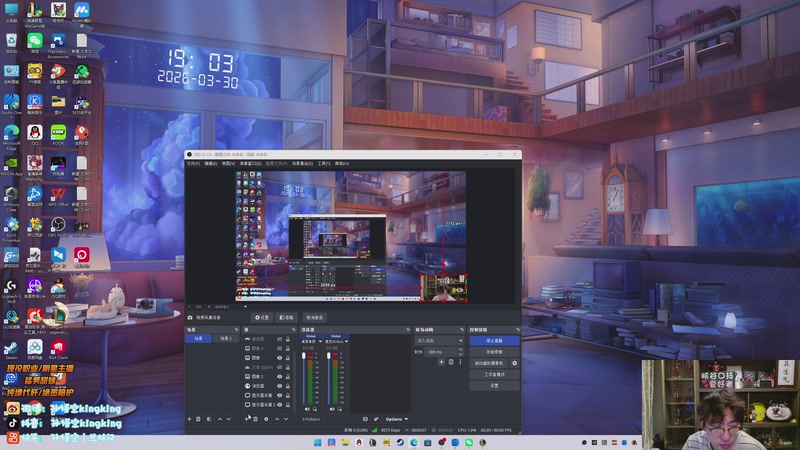Toggle headphone monitoring for 麦克风/Aux channel
Viewport: 800px width, 450px height.
pyautogui.click(x=340, y=409)
